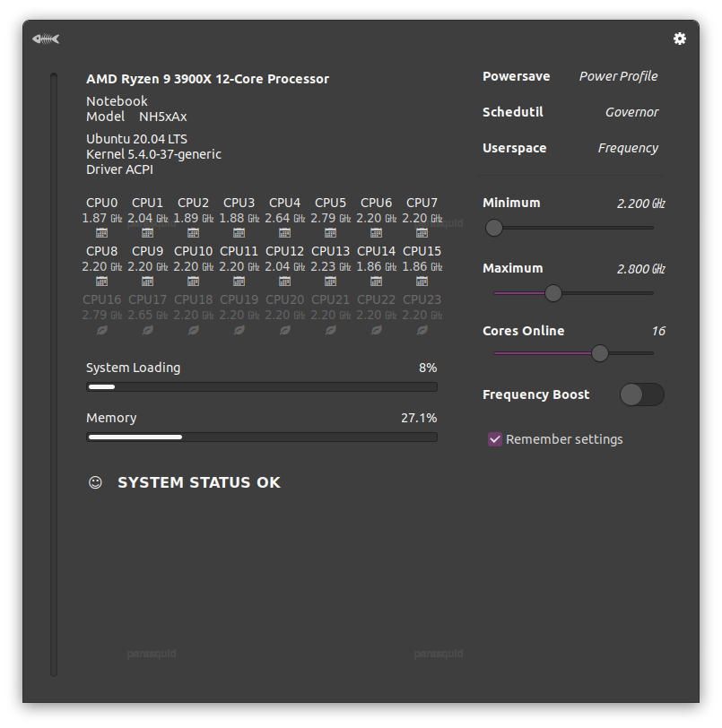The height and width of the screenshot is (728, 722).
Task: Click the System Loading progress bar
Action: coord(262,386)
